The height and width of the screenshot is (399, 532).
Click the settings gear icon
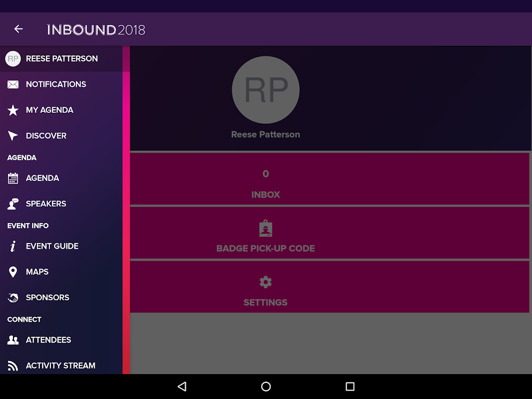tap(266, 282)
